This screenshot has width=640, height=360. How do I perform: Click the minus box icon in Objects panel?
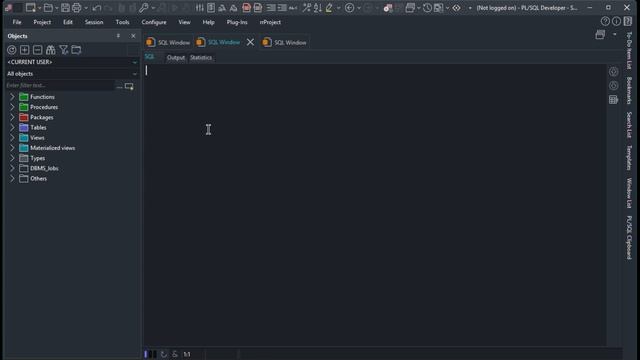[x=38, y=50]
